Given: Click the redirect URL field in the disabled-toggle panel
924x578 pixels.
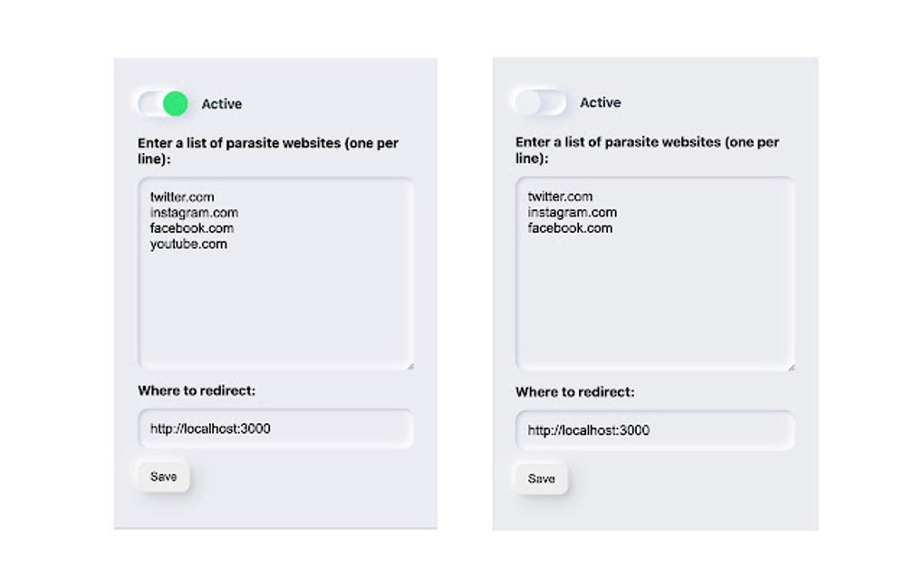Looking at the screenshot, I should pos(654,430).
